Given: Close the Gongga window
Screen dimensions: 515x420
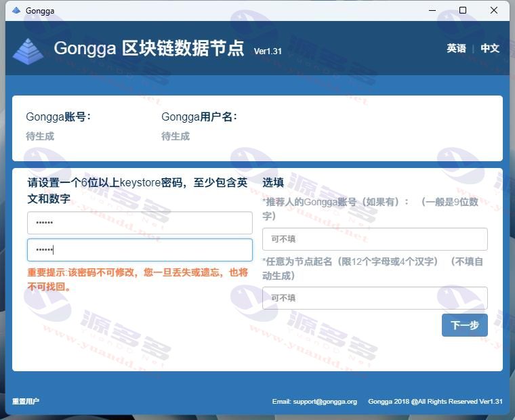Looking at the screenshot, I should (493, 11).
